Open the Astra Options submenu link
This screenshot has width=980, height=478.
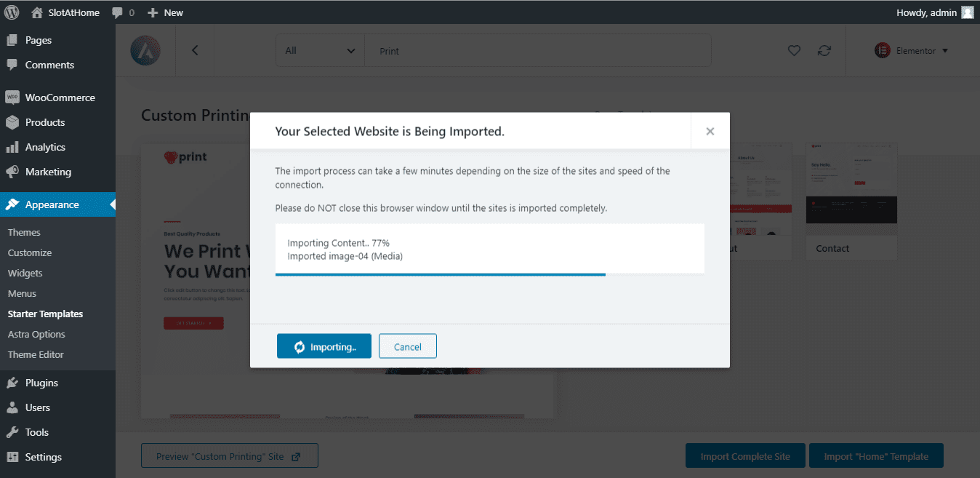36,334
